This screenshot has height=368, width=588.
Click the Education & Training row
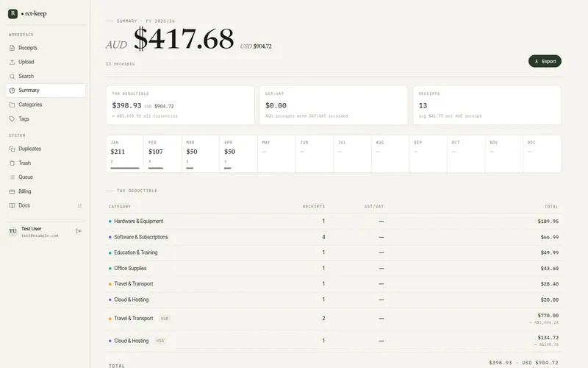coord(334,252)
